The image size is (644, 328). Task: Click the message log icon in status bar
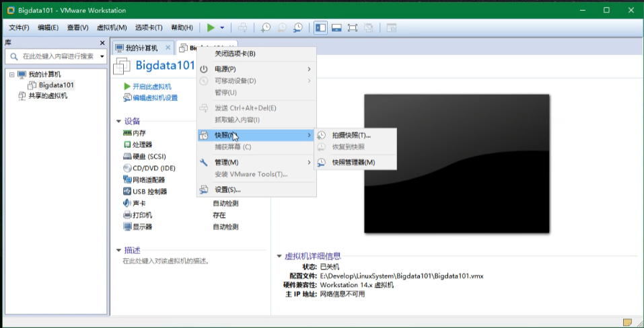tap(627, 322)
